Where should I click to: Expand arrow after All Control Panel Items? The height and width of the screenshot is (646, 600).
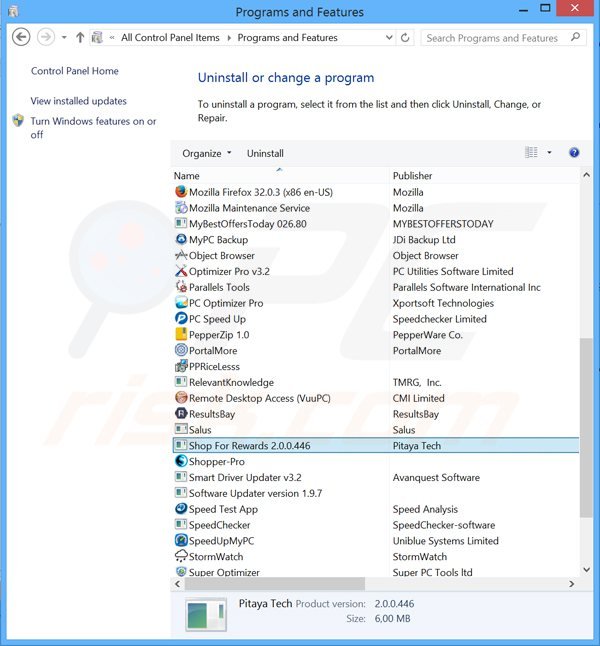tap(229, 38)
